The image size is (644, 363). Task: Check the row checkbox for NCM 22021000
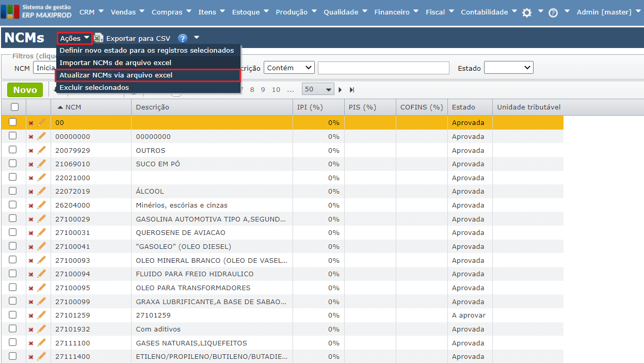pos(14,178)
